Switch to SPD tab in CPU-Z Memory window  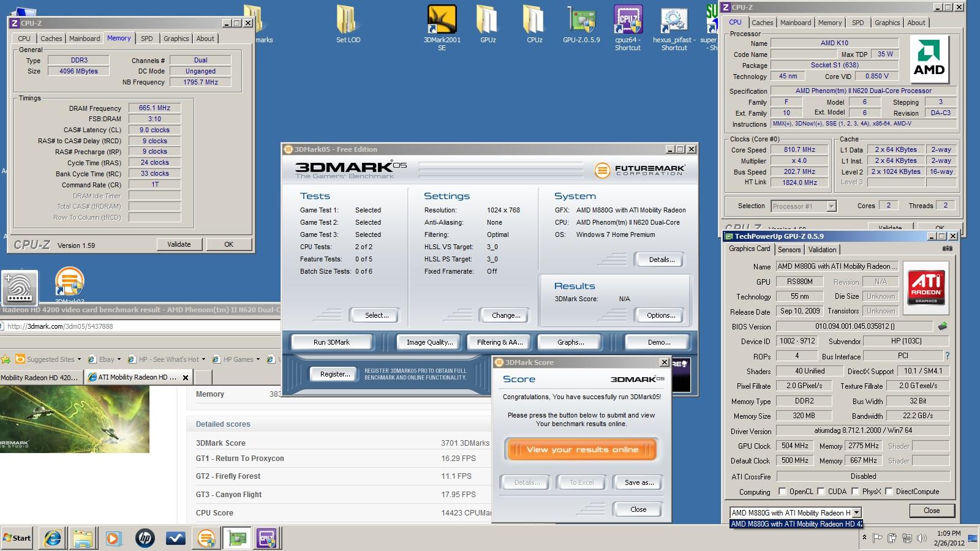click(x=147, y=39)
